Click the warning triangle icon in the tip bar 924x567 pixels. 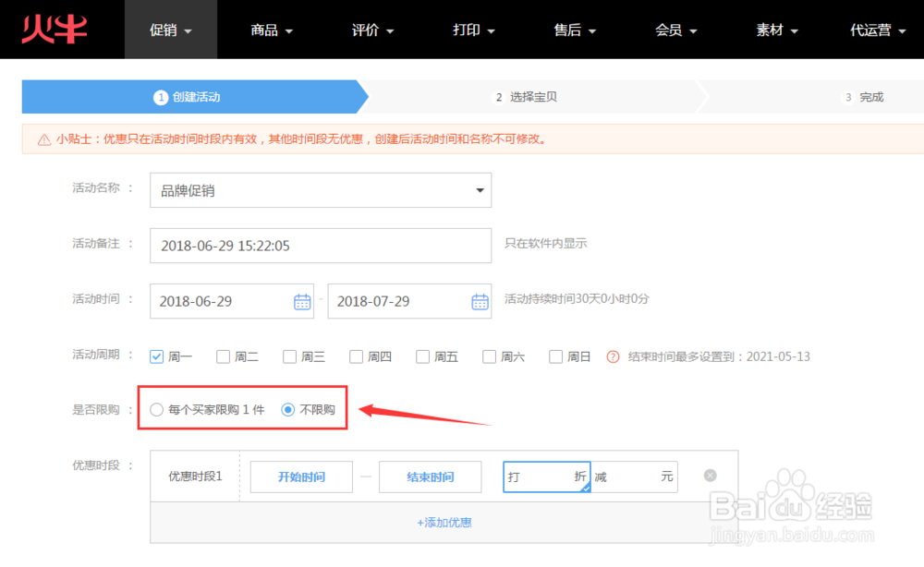[x=44, y=139]
